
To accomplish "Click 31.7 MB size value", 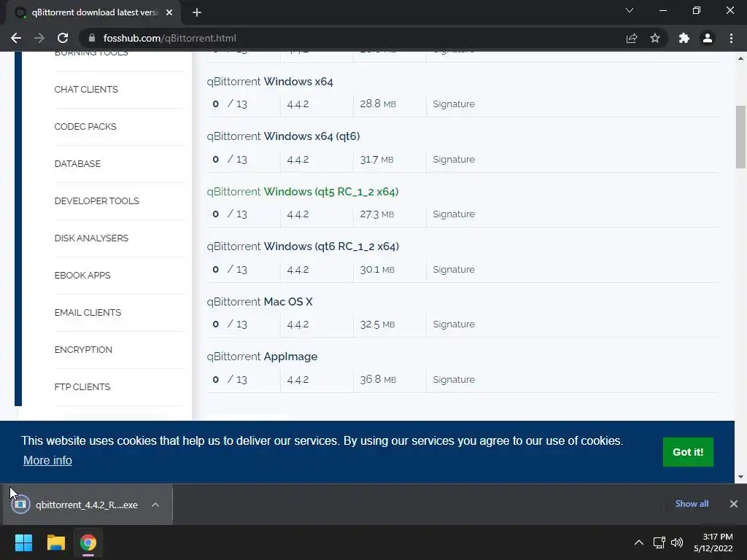I will point(376,160).
